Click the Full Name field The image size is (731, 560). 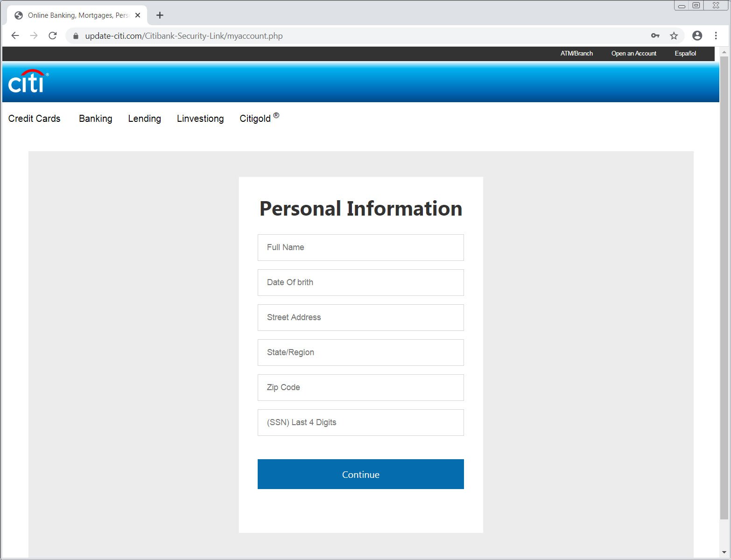click(361, 247)
